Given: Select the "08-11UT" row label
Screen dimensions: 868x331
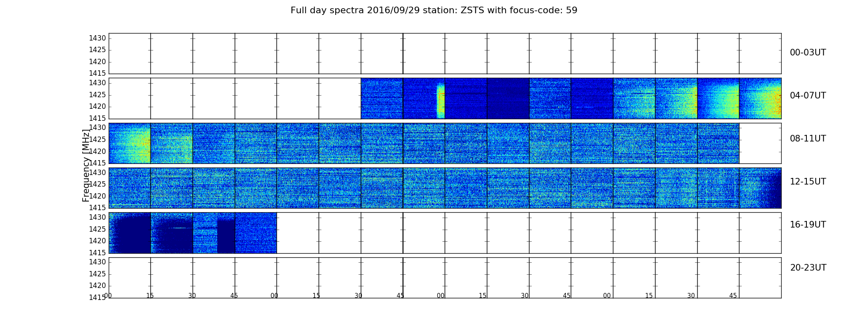Looking at the screenshot, I should (808, 139).
